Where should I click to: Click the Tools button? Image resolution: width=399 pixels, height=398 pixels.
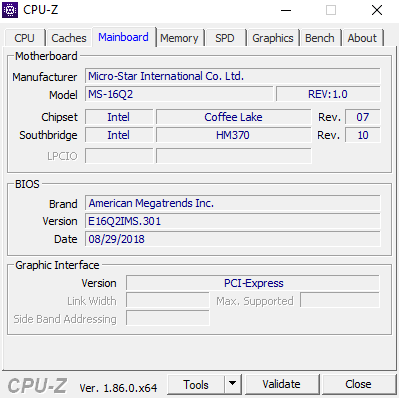(196, 384)
